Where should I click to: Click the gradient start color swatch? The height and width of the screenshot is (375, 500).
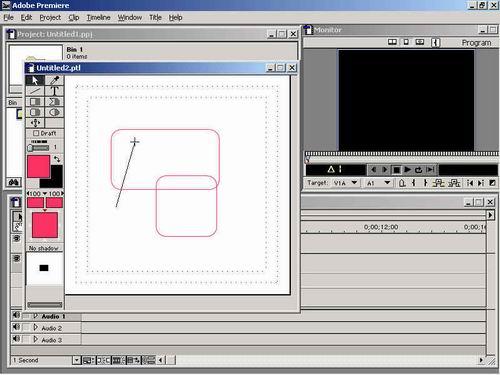coord(35,202)
